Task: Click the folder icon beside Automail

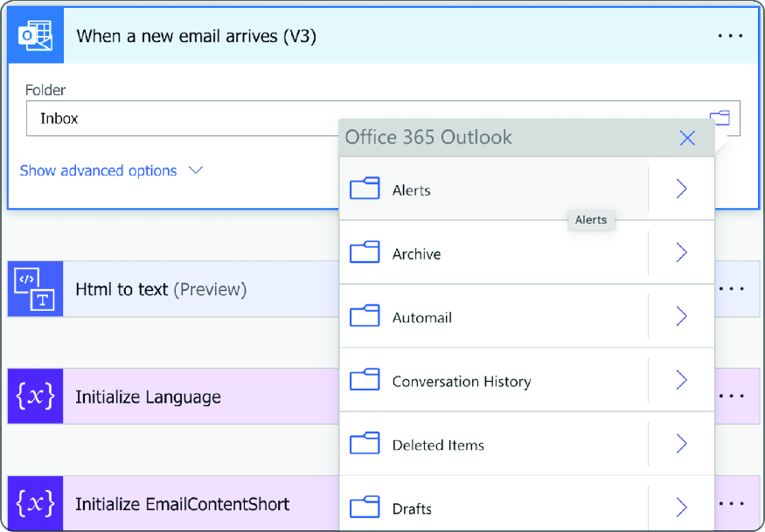Action: click(x=365, y=315)
